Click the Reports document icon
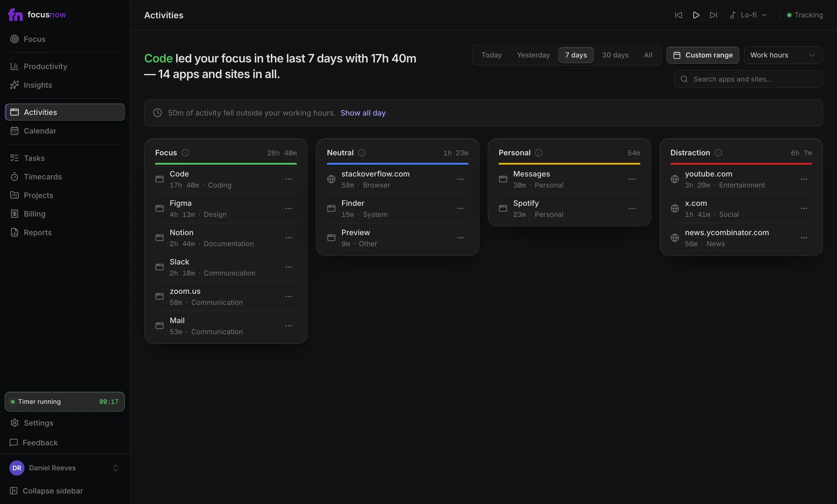This screenshot has width=837, height=504. pyautogui.click(x=14, y=233)
